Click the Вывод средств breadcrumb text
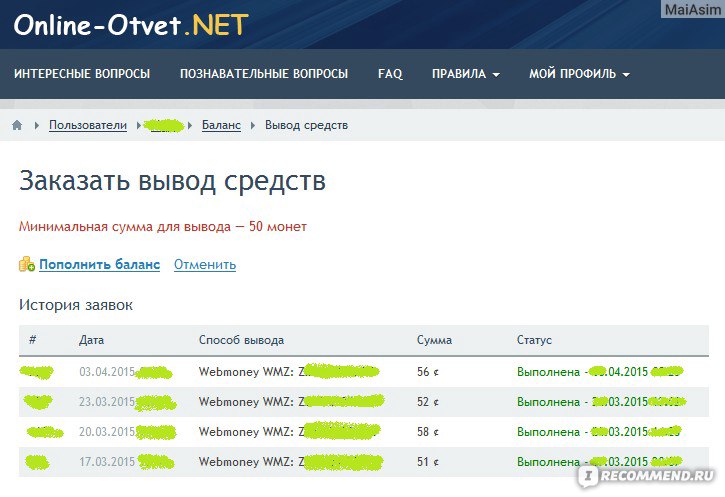The width and height of the screenshot is (725, 497). click(x=306, y=125)
